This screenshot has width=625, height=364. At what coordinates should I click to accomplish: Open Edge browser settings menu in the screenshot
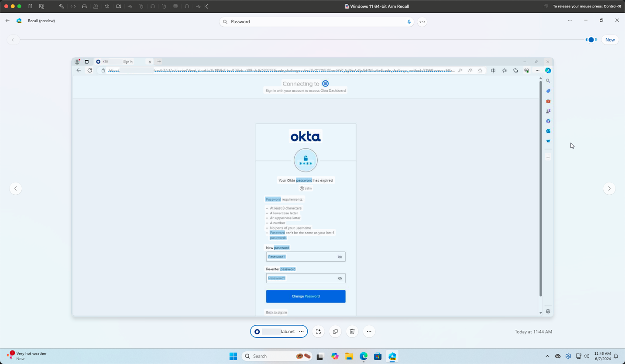click(537, 70)
